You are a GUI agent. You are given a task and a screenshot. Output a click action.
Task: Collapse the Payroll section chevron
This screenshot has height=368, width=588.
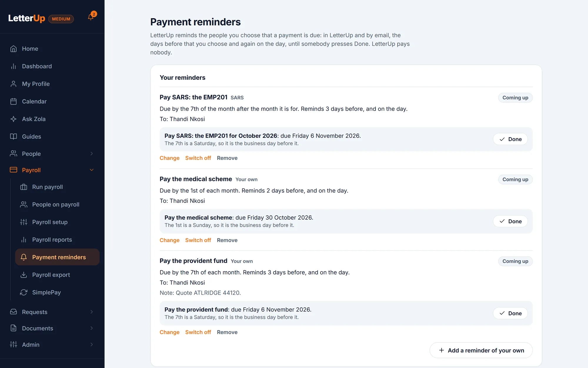coord(92,170)
